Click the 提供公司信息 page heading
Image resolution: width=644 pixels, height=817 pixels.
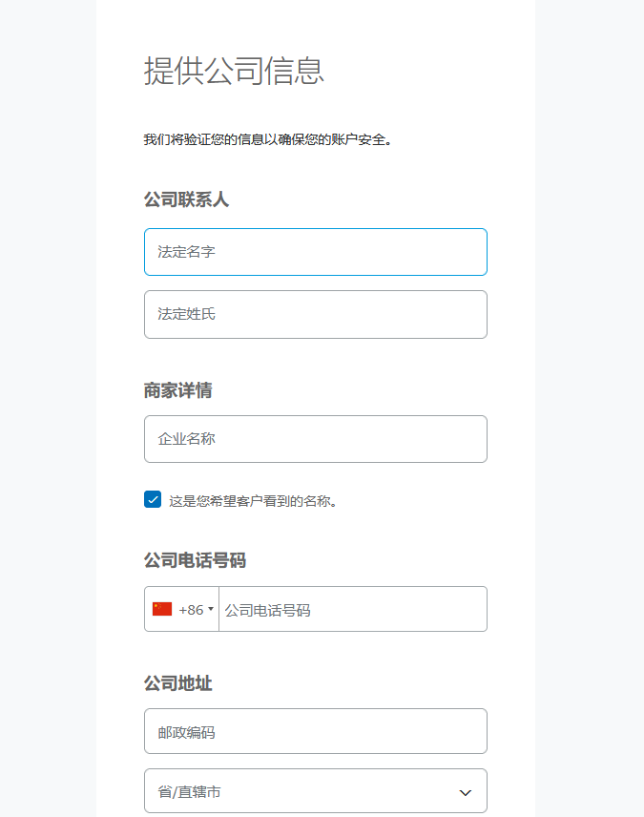(234, 72)
